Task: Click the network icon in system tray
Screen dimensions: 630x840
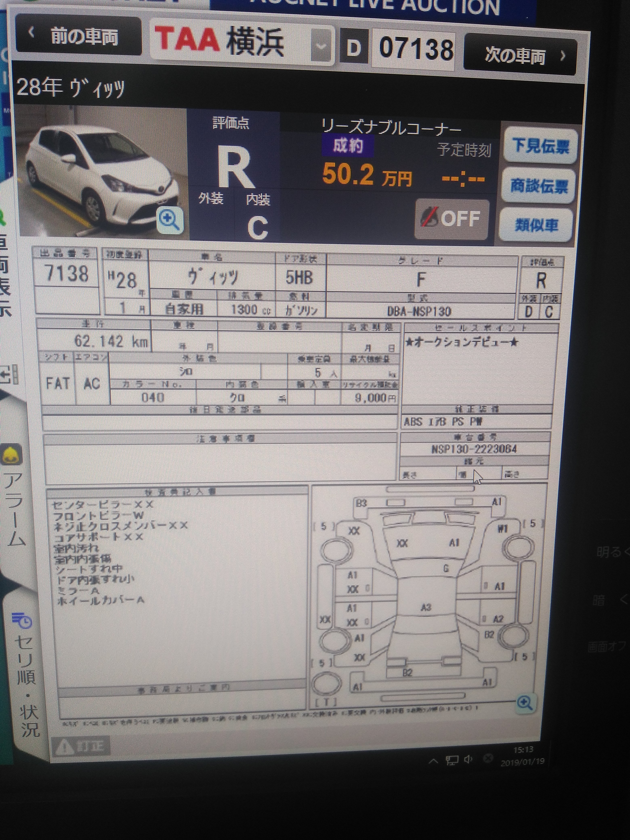Action: (452, 760)
